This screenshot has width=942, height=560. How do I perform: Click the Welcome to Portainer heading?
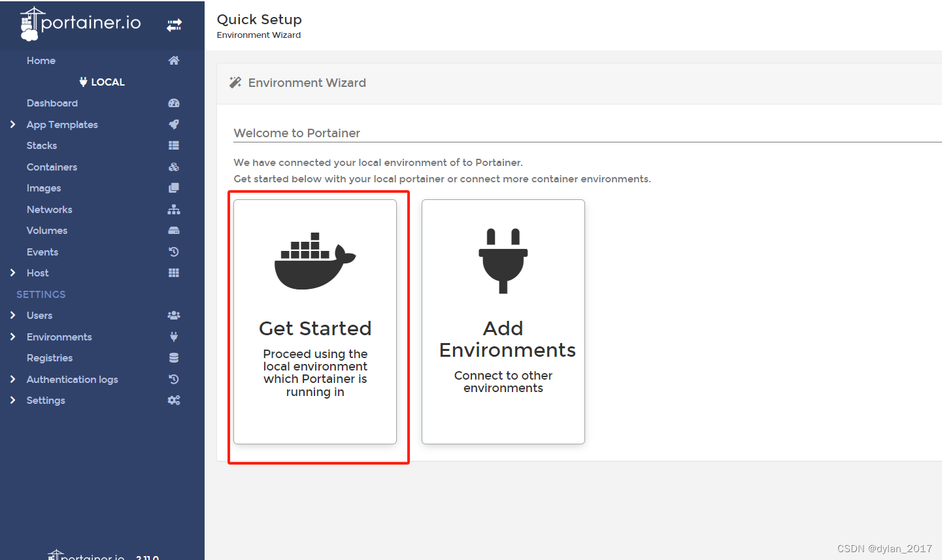(297, 133)
